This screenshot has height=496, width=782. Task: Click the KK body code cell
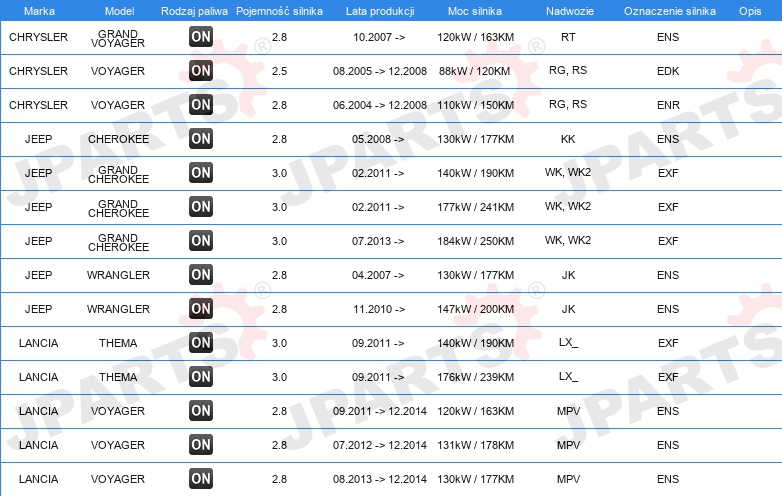[x=568, y=139]
